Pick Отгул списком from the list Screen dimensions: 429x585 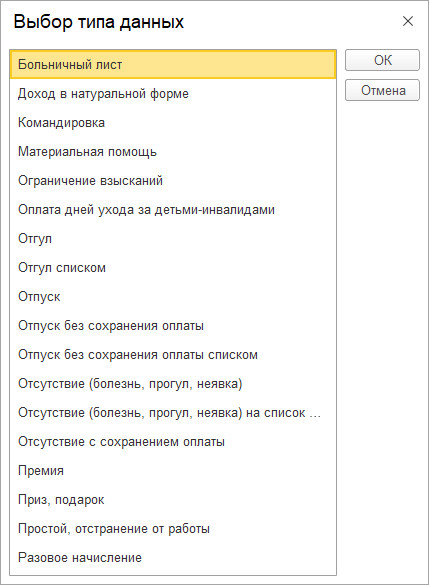tap(173, 268)
